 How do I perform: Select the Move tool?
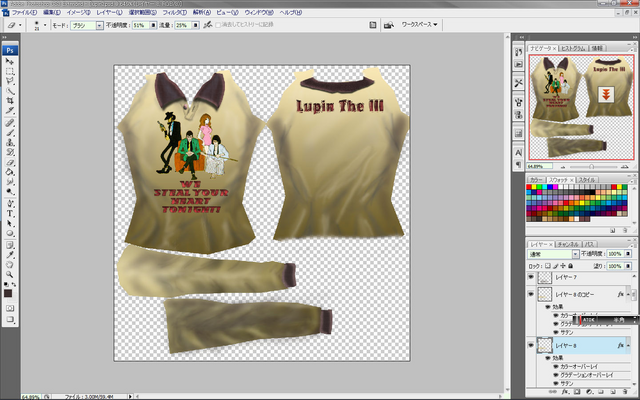[x=10, y=62]
